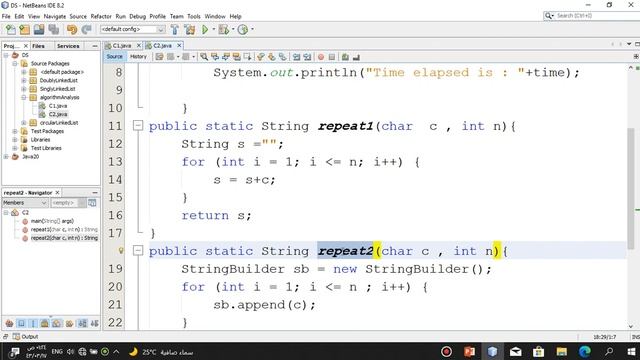640x360 pixels.
Task: Open the Output window button
Action: tap(25, 337)
